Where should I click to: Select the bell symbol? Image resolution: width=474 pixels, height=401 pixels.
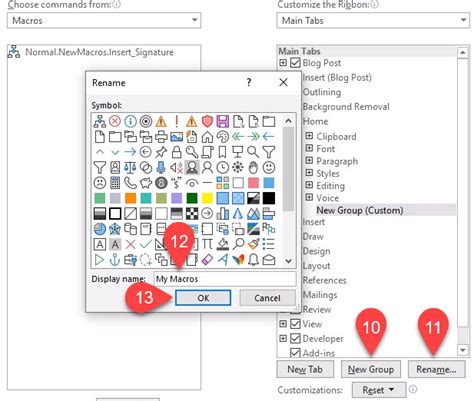tap(253, 259)
